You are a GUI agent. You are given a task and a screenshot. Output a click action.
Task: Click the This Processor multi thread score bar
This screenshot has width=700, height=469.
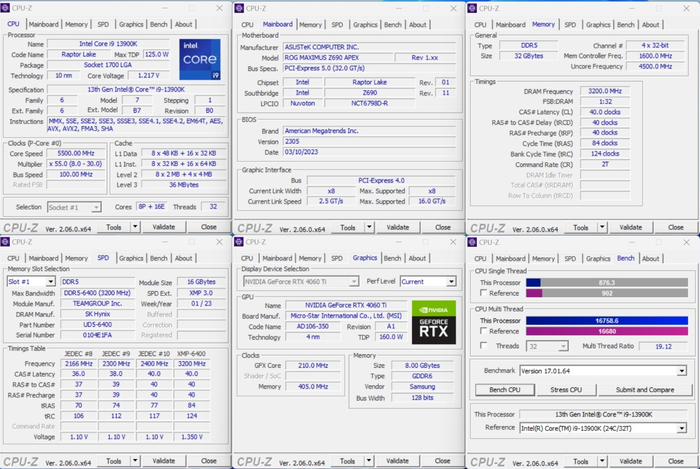point(608,319)
